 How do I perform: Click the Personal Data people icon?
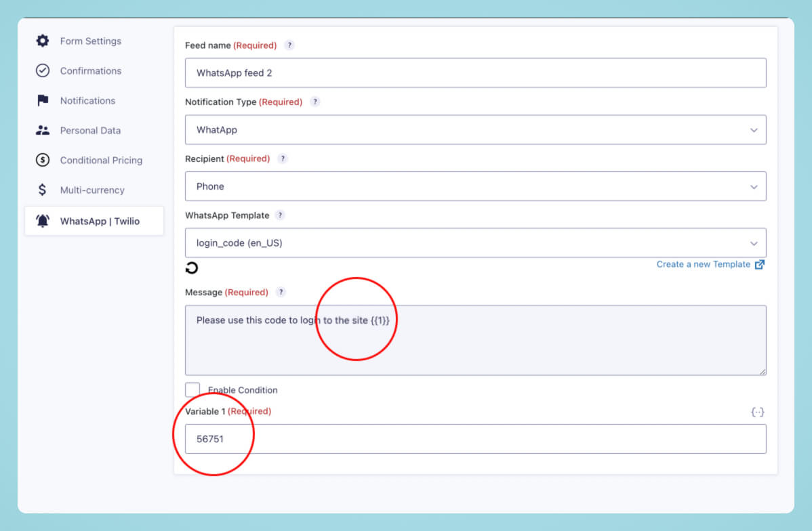pyautogui.click(x=43, y=130)
